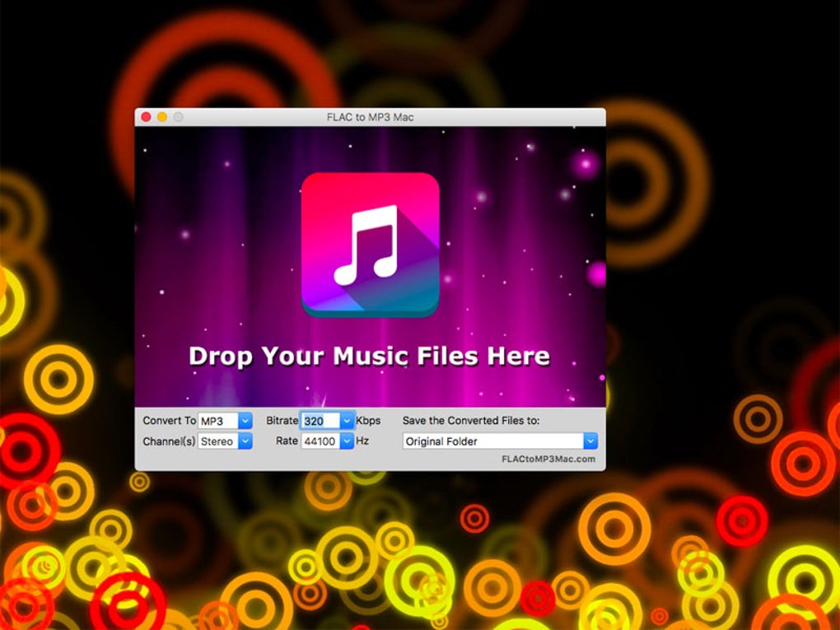Click the Save the Converted Files to label

click(471, 421)
